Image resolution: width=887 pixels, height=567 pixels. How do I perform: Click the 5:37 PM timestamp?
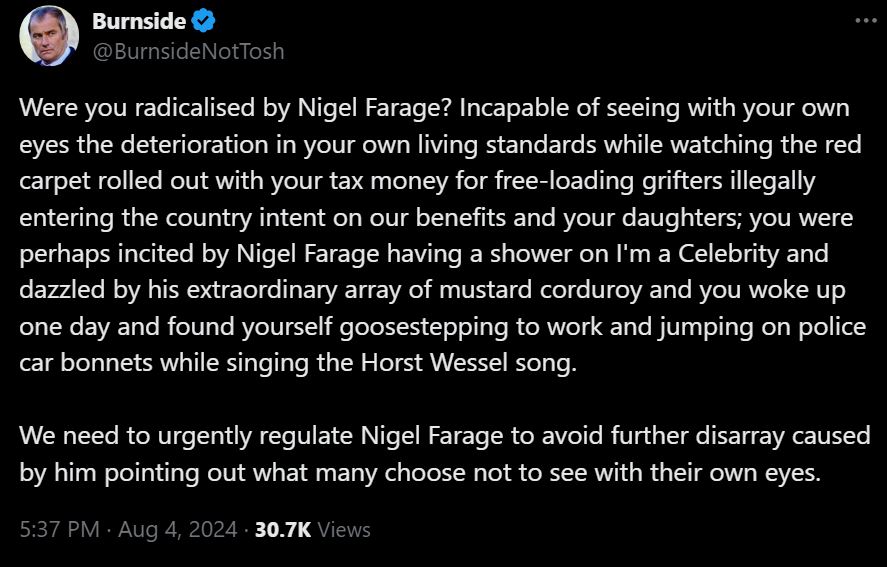tap(59, 530)
